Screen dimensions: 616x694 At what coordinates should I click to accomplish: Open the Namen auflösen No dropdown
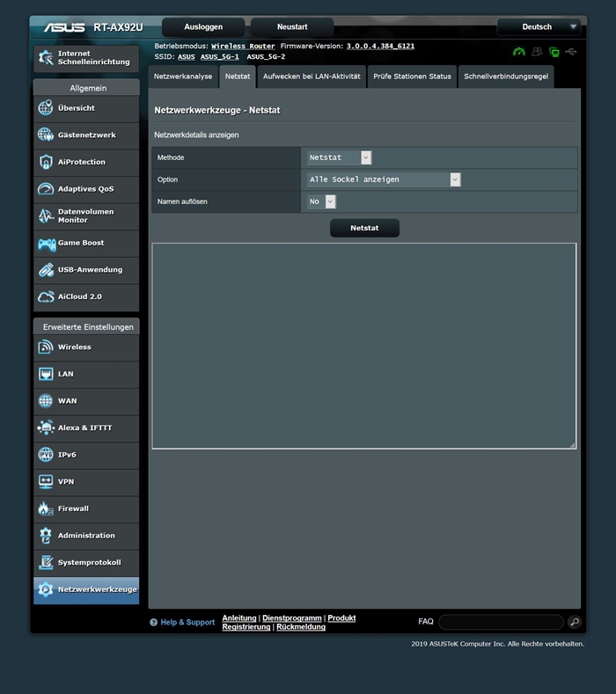321,201
